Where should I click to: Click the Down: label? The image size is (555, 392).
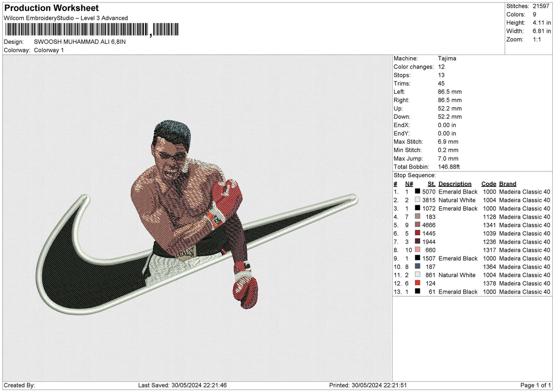pyautogui.click(x=402, y=117)
